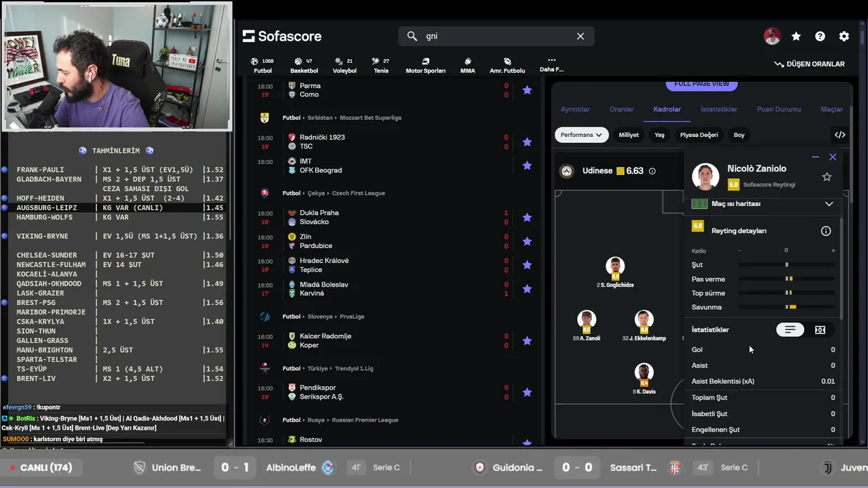The image size is (868, 488).
Task: Show info icon next to Udinese 6.63
Action: click(652, 171)
